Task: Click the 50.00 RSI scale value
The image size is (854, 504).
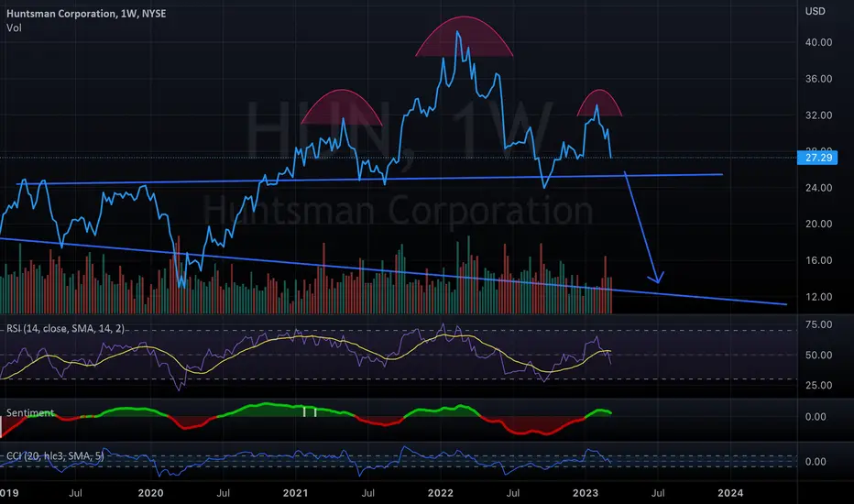Action: [818, 355]
